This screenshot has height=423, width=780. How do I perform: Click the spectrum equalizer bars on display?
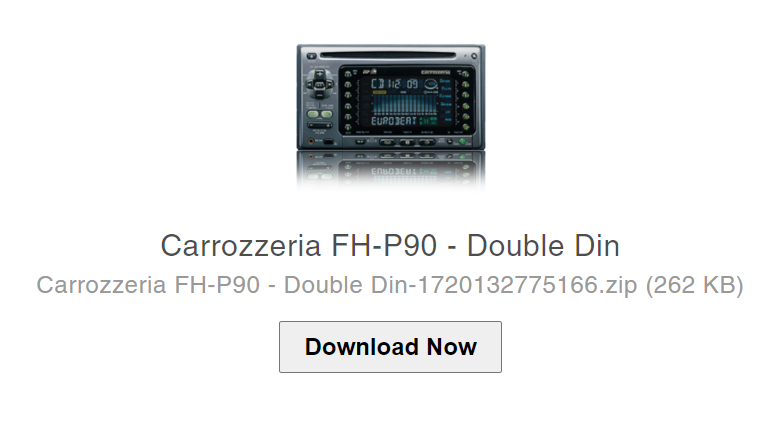(x=404, y=103)
